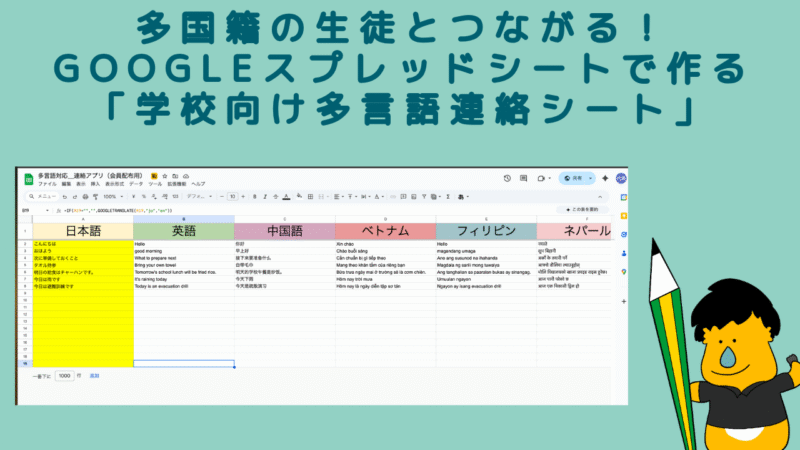Click the row count input field

coord(66,376)
